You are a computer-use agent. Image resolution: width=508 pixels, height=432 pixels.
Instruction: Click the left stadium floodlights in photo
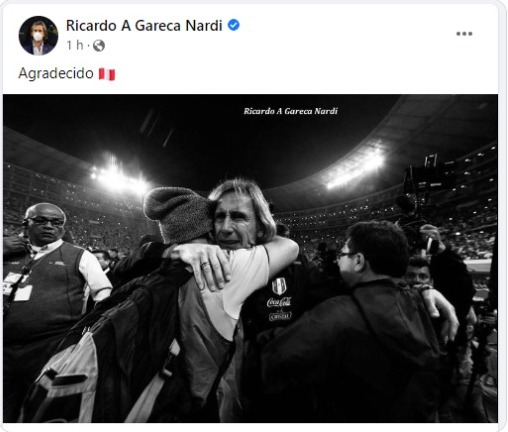[120, 178]
